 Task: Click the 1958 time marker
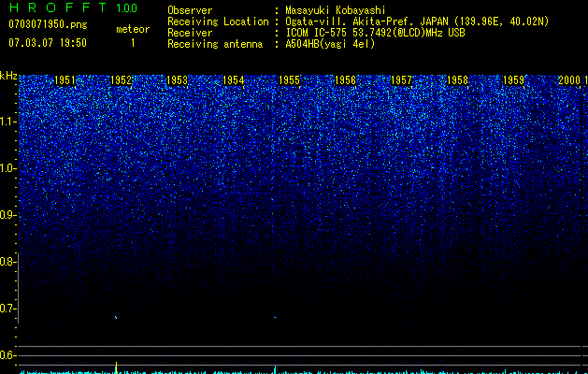click(x=457, y=80)
